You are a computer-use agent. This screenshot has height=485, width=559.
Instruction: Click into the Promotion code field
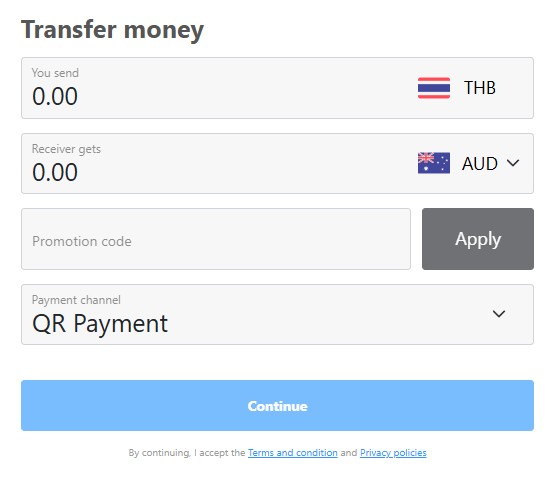pos(216,239)
